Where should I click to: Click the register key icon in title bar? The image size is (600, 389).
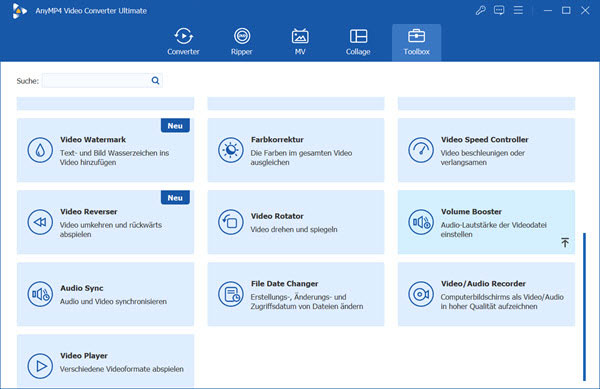click(x=481, y=10)
